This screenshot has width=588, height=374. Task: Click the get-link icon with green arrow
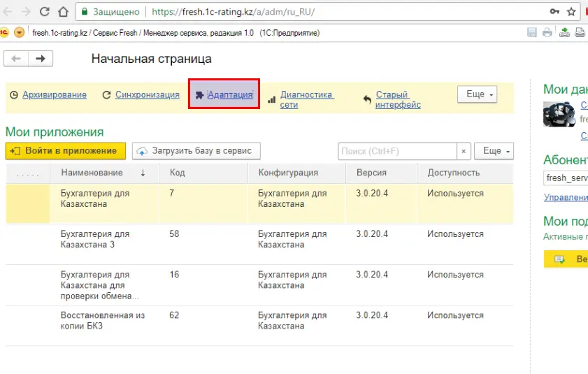tap(564, 33)
